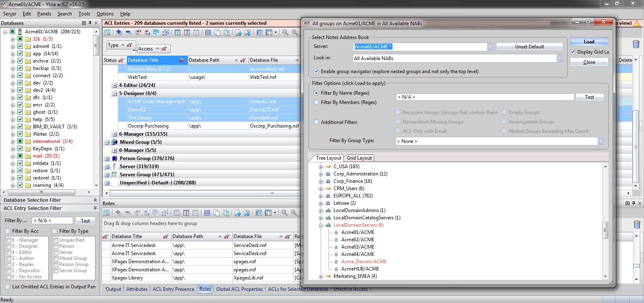Open the Options menu
The width and height of the screenshot is (644, 303).
pos(105,14)
